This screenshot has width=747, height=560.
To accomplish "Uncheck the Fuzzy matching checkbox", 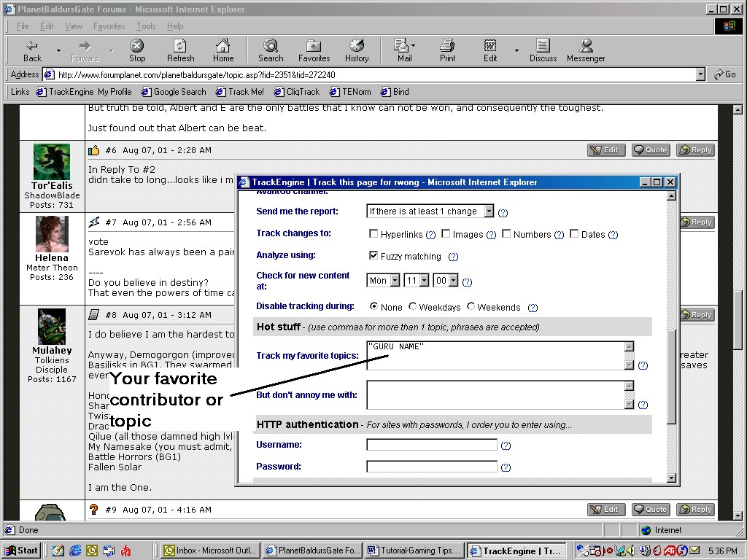I will pyautogui.click(x=373, y=256).
